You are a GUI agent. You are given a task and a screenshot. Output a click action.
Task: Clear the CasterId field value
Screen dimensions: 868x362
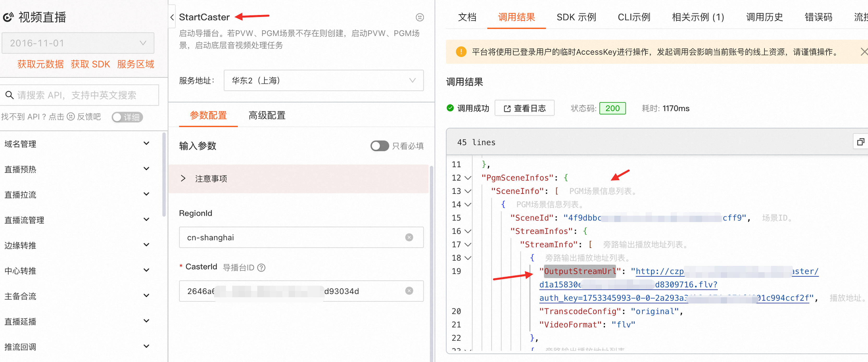(x=409, y=291)
